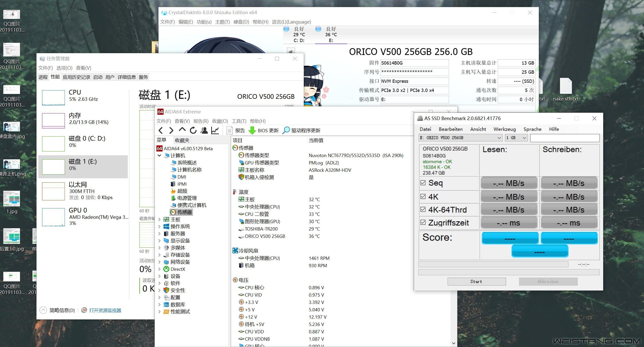Click AIDA64 user favorites person icon
The image size is (644, 347).
coord(204,130)
